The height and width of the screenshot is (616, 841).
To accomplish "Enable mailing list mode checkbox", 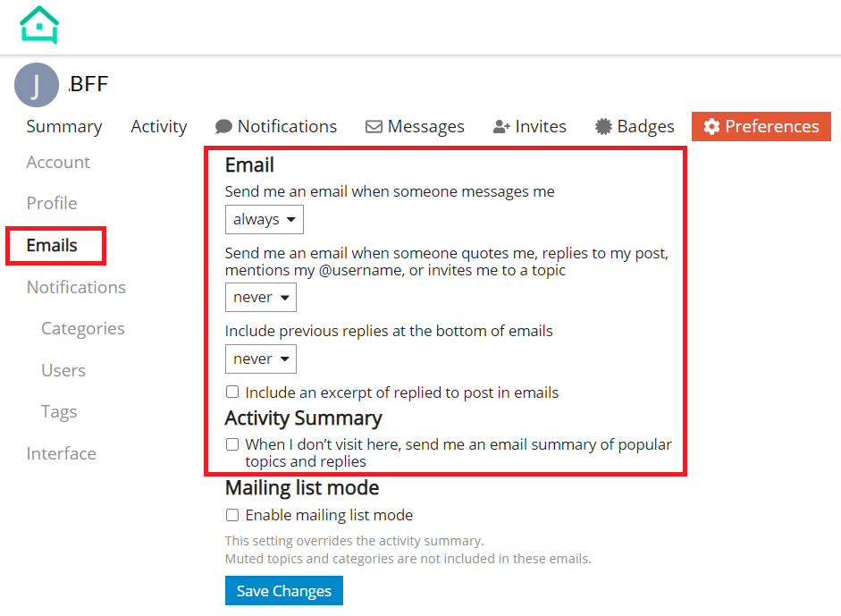I will coord(232,515).
